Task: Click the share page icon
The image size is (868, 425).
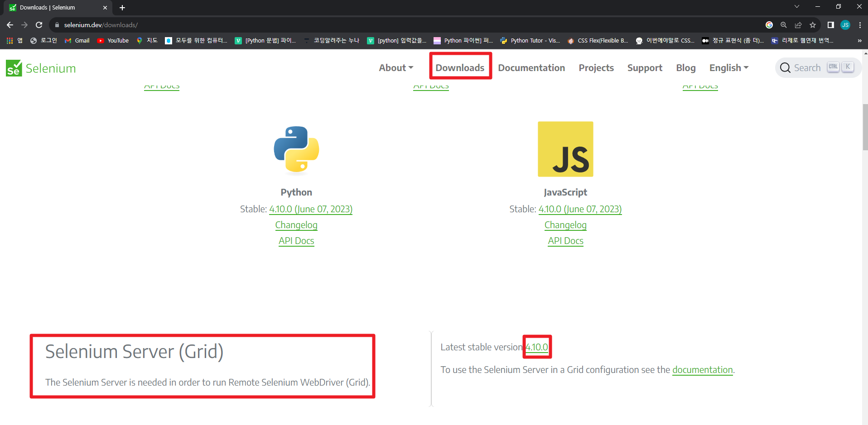Action: [798, 25]
